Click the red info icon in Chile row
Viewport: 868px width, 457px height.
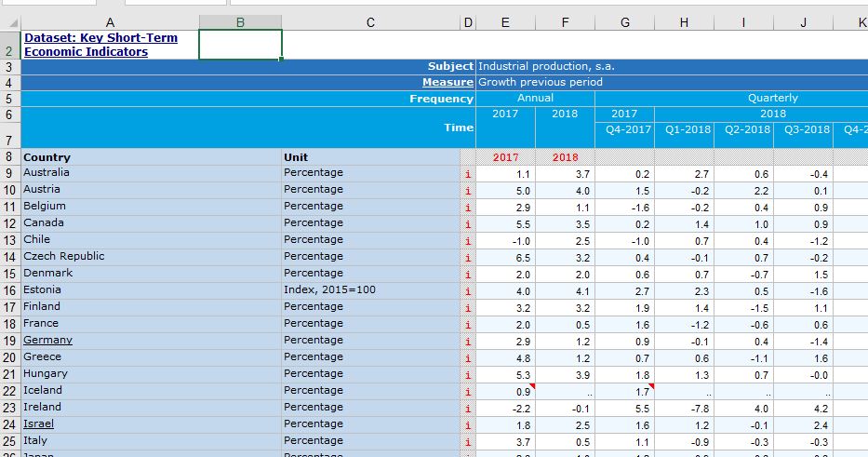468,241
